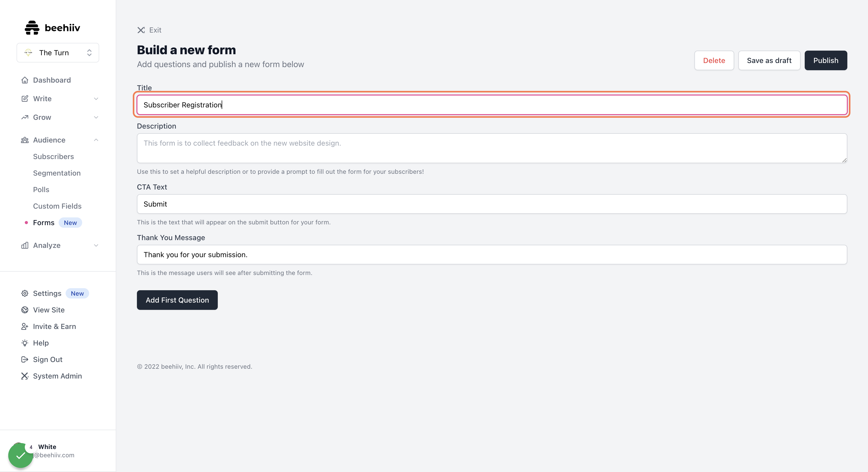The width and height of the screenshot is (868, 472).
Task: Click the red Delete button
Action: [714, 61]
